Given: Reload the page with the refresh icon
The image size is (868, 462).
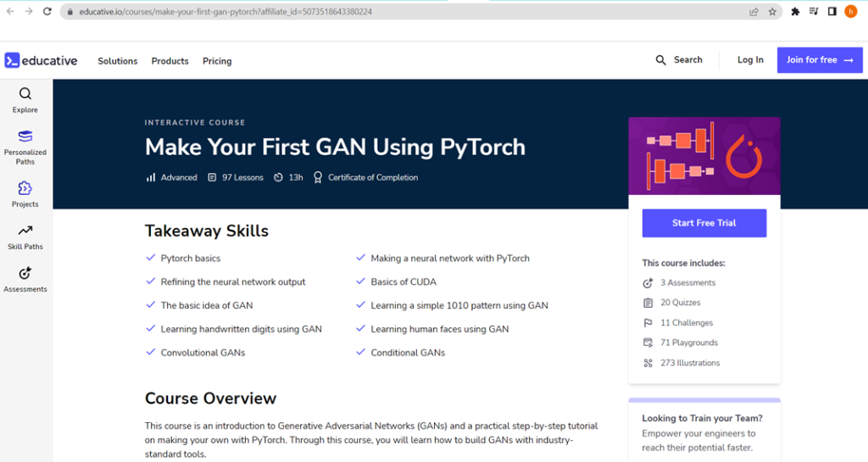Looking at the screenshot, I should pyautogui.click(x=47, y=12).
